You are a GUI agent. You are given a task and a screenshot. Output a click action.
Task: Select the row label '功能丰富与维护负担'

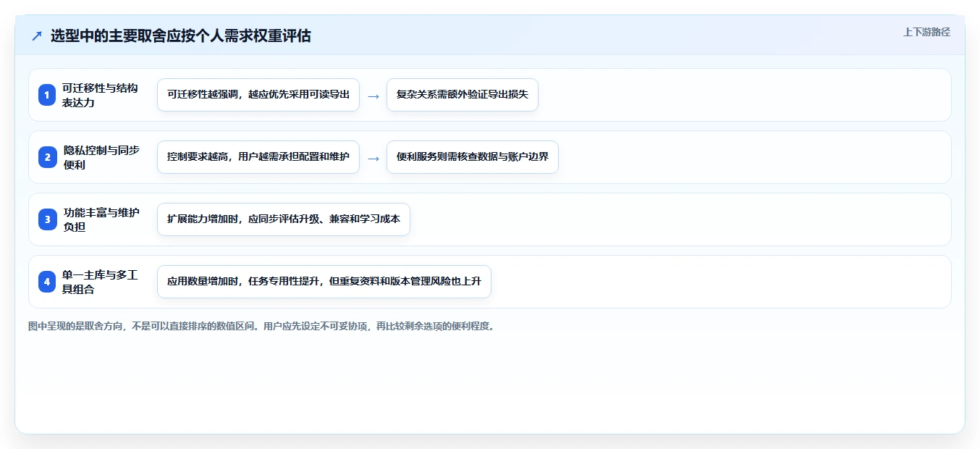(x=101, y=219)
